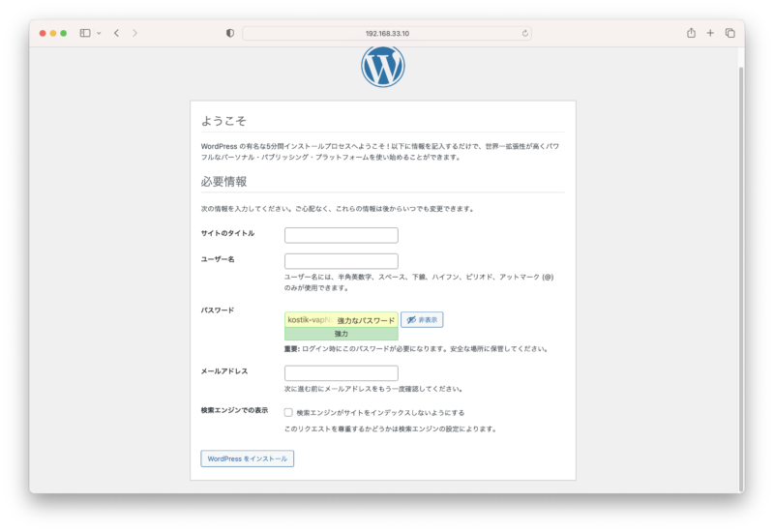Focus the ユーザー名 input field
The height and width of the screenshot is (532, 774).
tap(342, 261)
